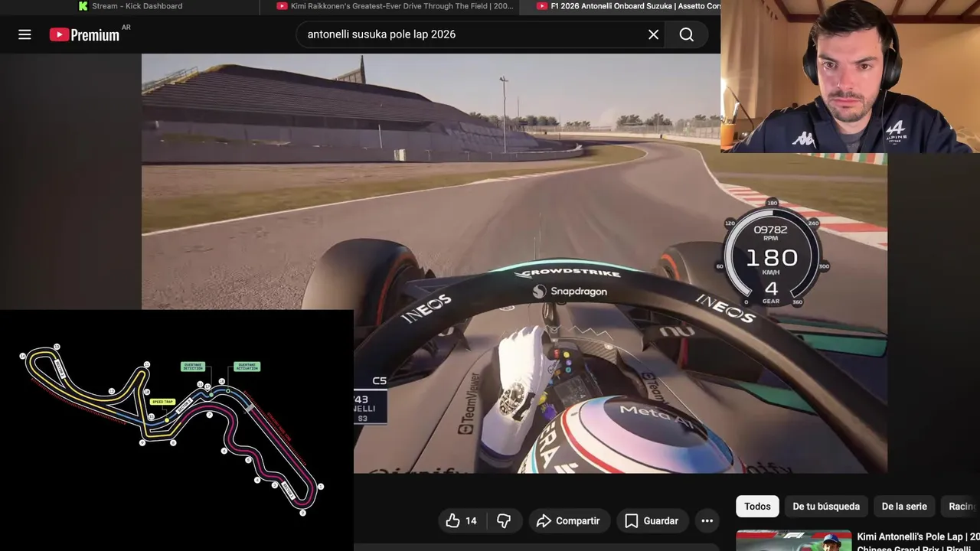Select the De la serie chip
Viewport: 980px width, 551px height.
click(x=904, y=506)
